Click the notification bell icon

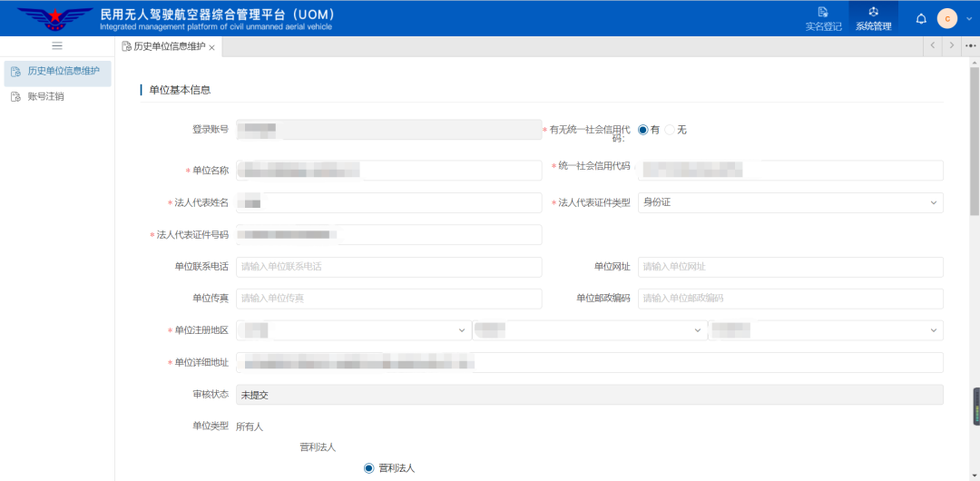tap(921, 18)
